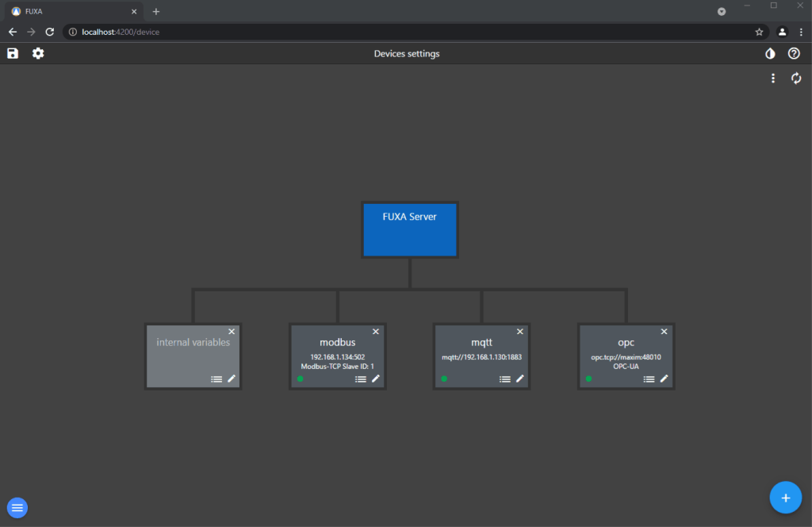Edit the modbus device with pencil icon
This screenshot has width=812, height=527.
point(376,379)
